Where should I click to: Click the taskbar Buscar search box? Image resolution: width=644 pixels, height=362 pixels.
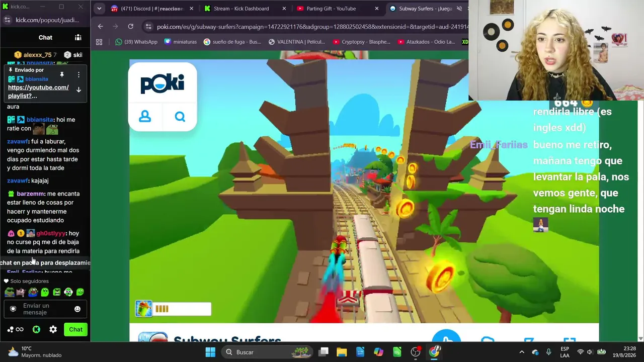point(267,352)
